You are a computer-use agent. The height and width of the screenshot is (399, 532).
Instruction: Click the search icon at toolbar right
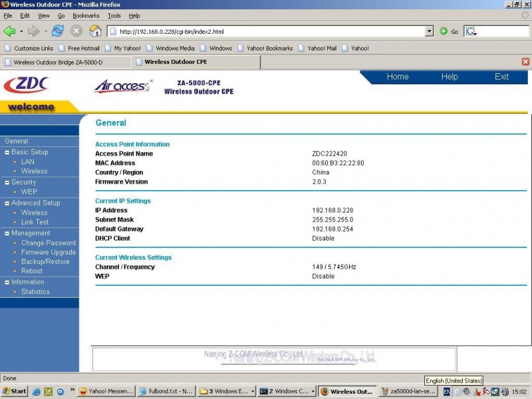click(470, 30)
